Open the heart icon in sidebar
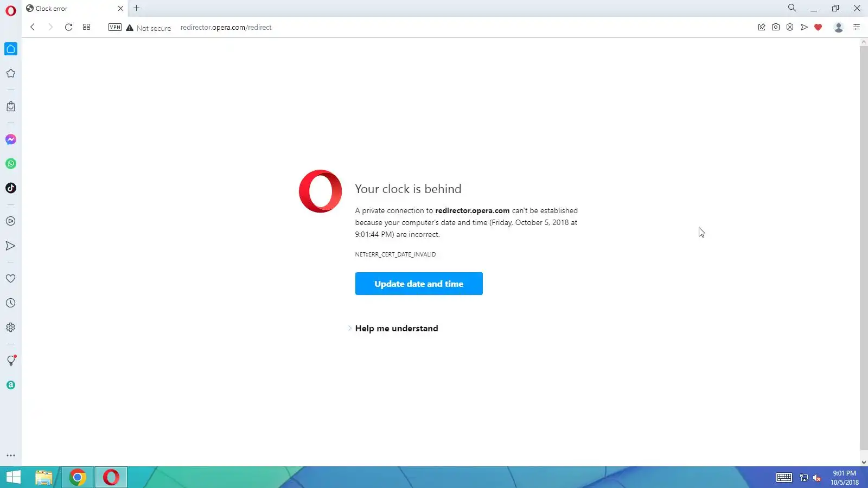 pyautogui.click(x=11, y=278)
